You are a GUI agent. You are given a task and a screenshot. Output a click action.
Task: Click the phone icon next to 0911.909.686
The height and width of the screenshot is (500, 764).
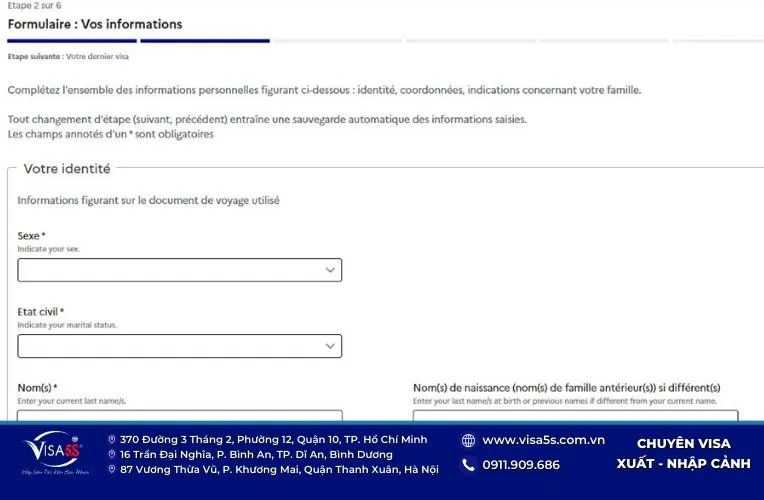coord(468,465)
